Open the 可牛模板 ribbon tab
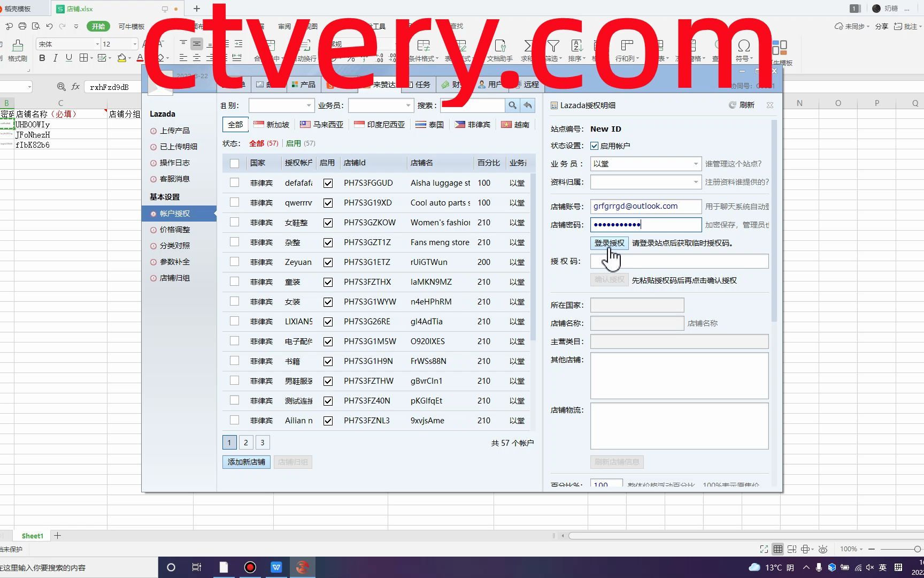 (x=132, y=26)
